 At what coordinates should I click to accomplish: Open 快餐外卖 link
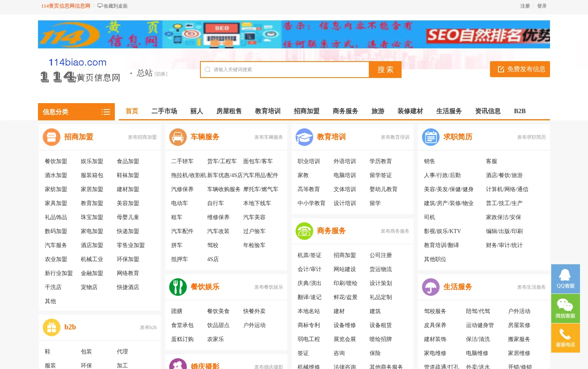254,311
